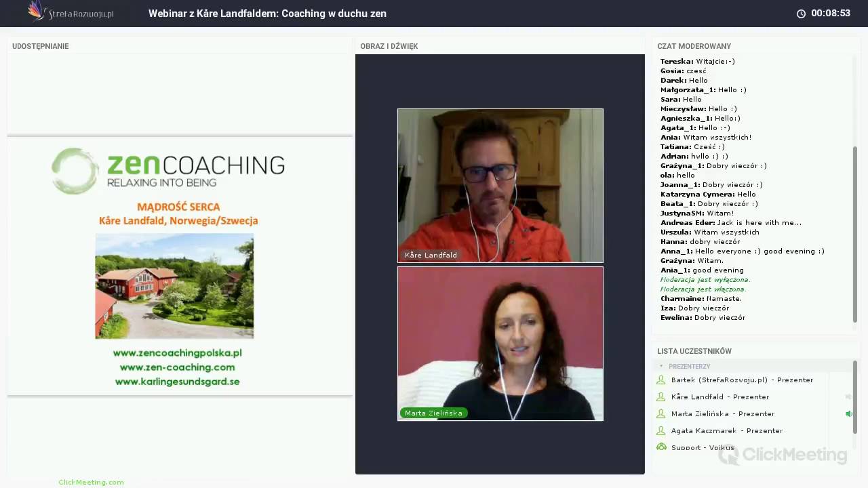This screenshot has height=488, width=868.
Task: Click the Udostępnianie panel header
Action: coord(40,46)
